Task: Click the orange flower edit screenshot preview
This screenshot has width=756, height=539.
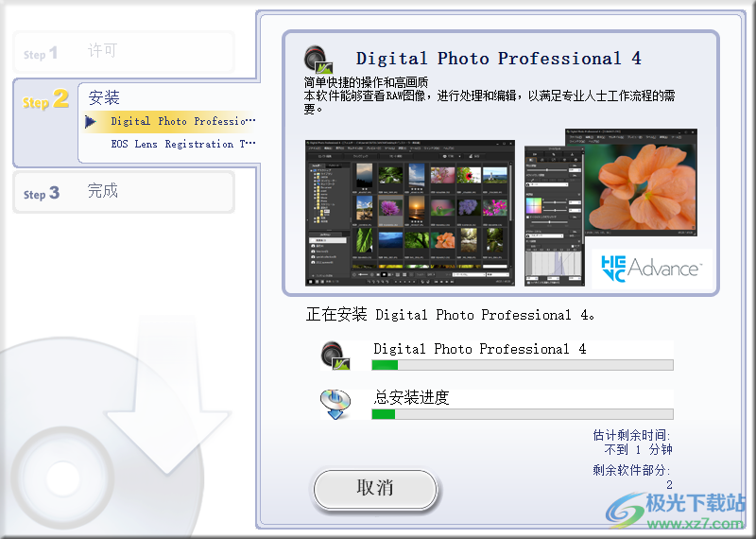Action: (640, 183)
